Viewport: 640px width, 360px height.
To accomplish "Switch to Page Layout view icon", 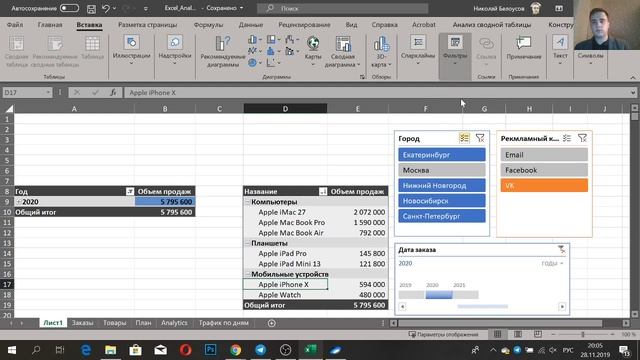I will coord(518,334).
